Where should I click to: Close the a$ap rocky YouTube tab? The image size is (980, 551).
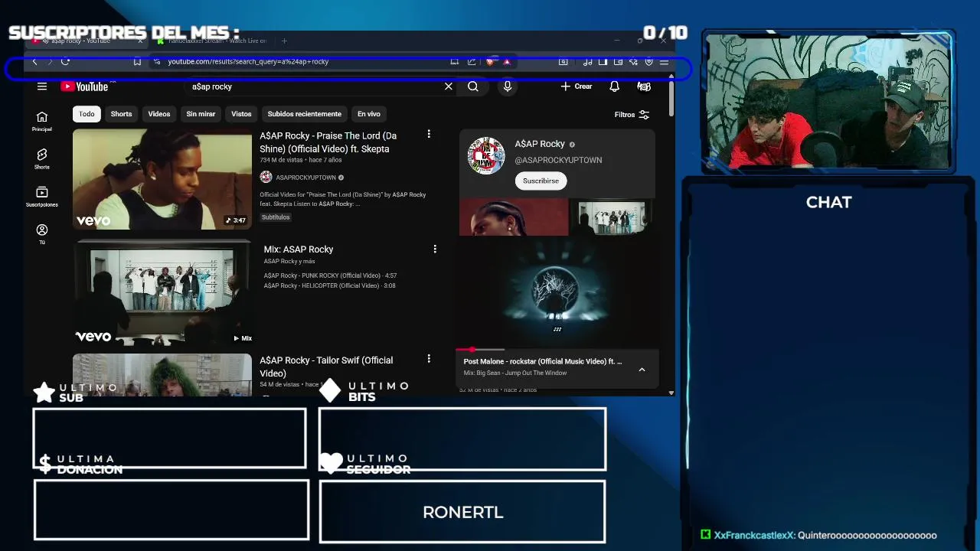click(x=139, y=41)
